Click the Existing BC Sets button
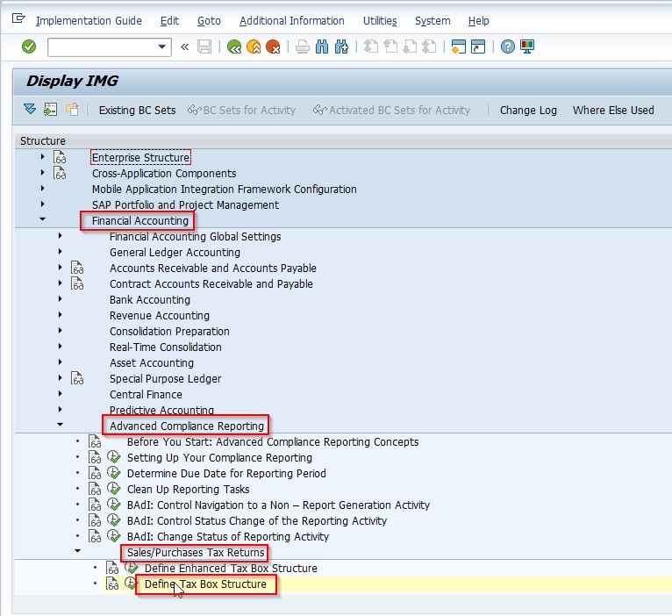The height and width of the screenshot is (616, 672). [x=137, y=111]
